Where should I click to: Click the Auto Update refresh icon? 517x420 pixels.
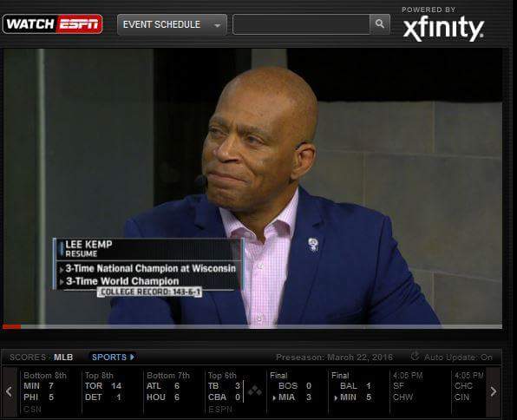pos(416,357)
